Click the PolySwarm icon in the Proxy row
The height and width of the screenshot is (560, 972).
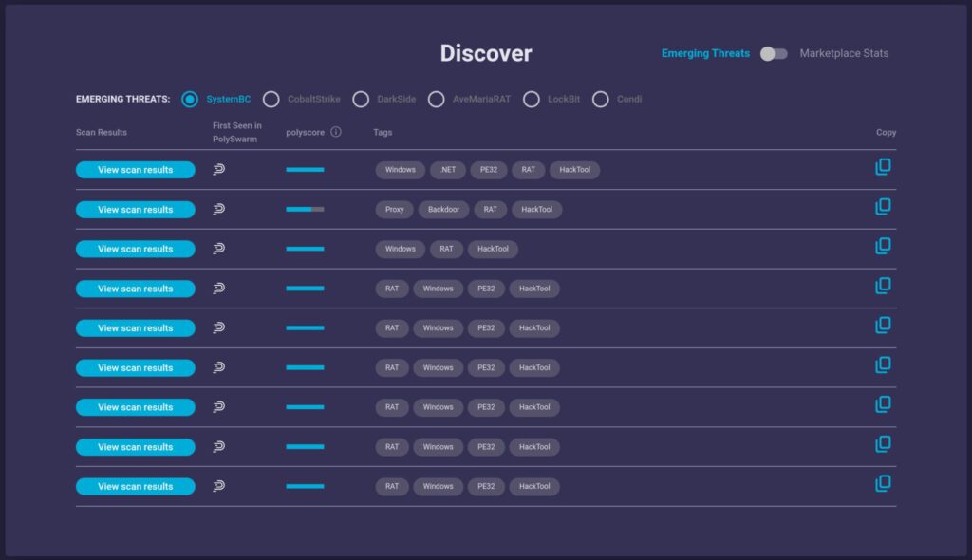pos(218,210)
